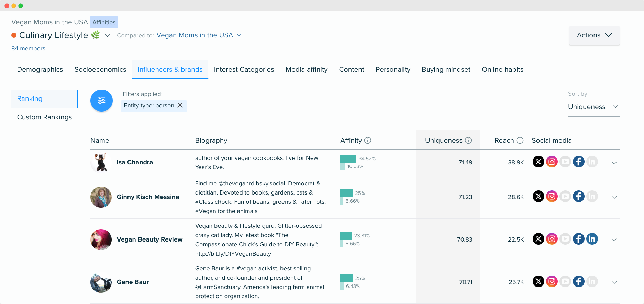Switch to the Personality tab

point(393,70)
